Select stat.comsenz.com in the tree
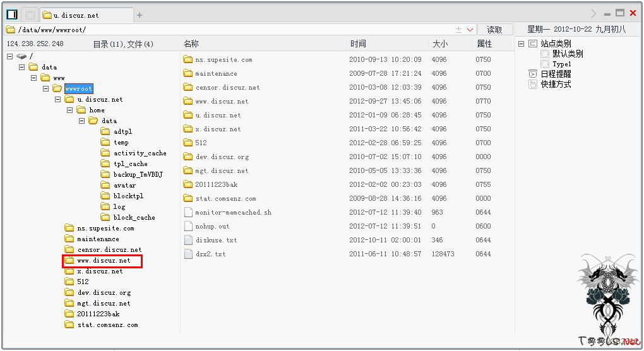 tap(107, 324)
